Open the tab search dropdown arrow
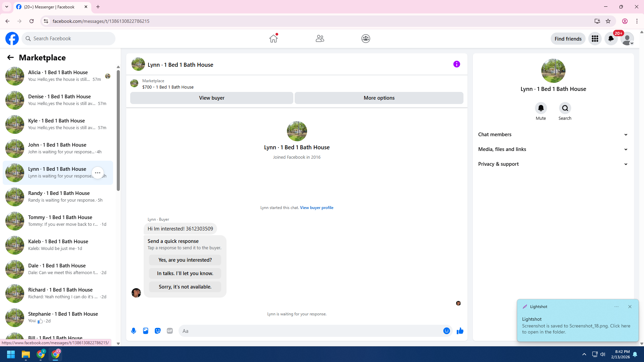Viewport: 644px width, 362px height. coord(6,7)
